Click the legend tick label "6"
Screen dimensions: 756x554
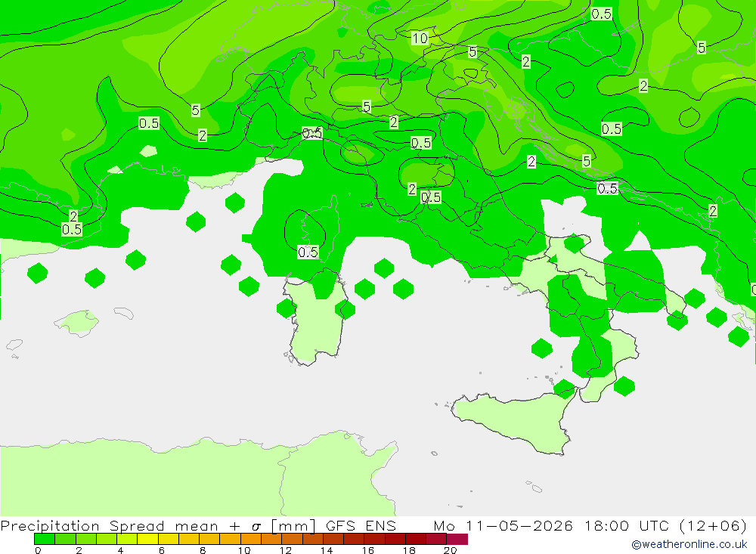(162, 550)
